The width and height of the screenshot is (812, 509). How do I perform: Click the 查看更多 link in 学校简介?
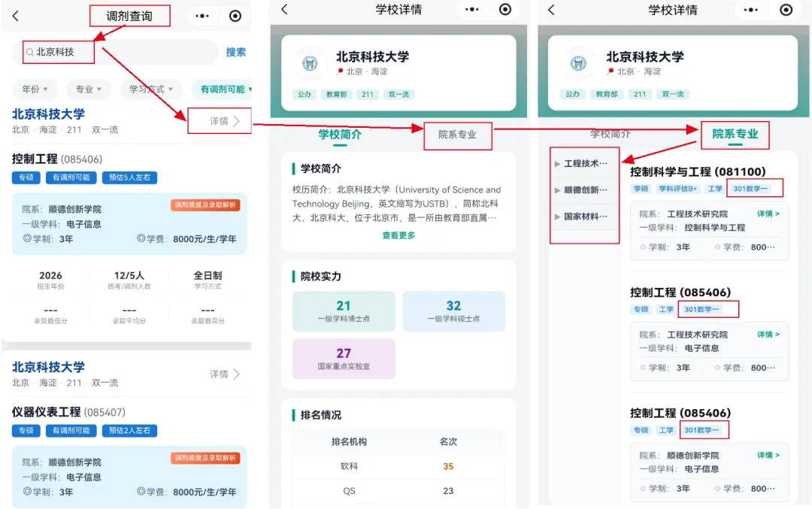coord(398,235)
